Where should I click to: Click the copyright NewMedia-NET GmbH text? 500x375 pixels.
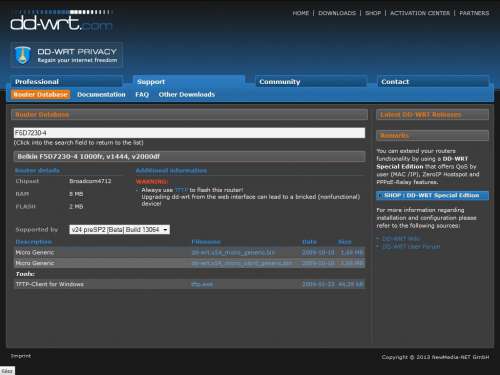(x=435, y=357)
